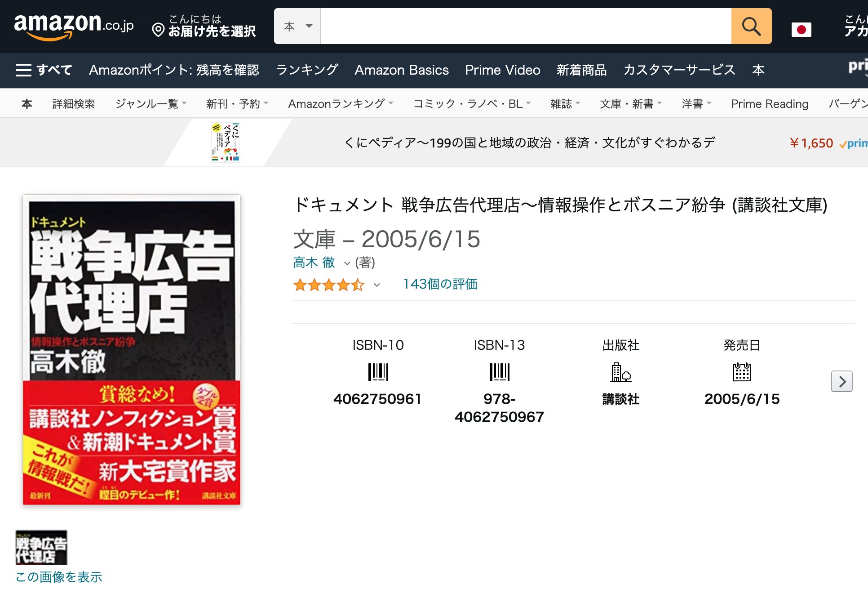Open the すべて hamburger menu
Viewport: 868px width, 589px height.
point(44,70)
